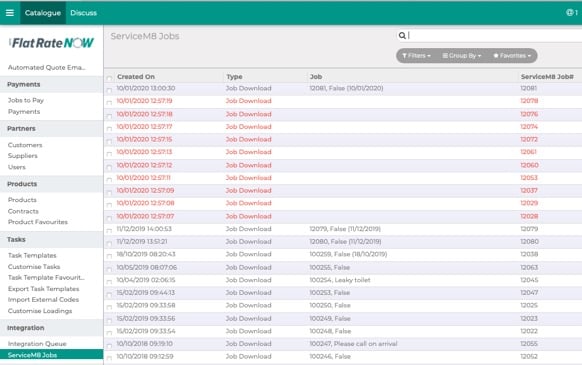Open Jobs to Pay

coord(26,100)
